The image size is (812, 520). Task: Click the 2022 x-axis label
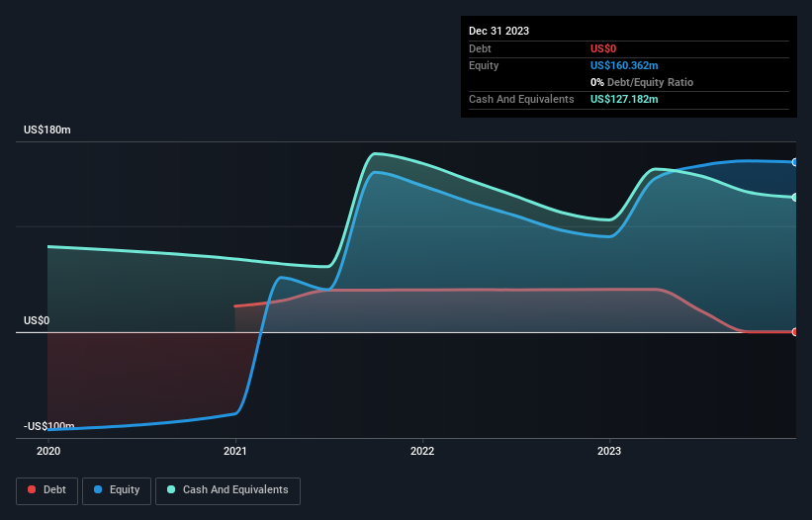point(422,451)
